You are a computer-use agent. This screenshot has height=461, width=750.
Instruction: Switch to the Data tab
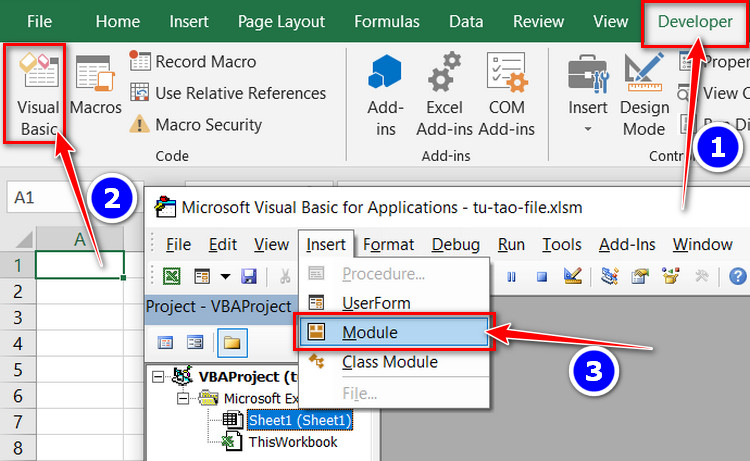(x=466, y=22)
